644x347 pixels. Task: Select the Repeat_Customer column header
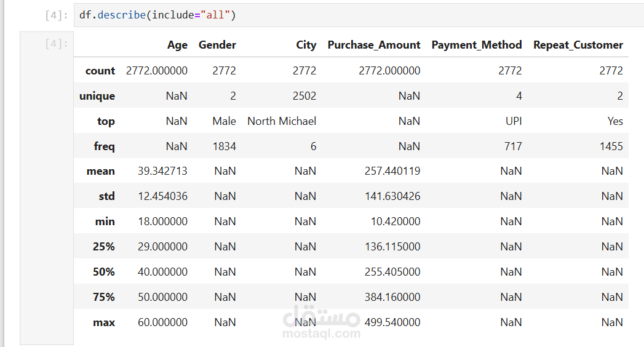578,45
